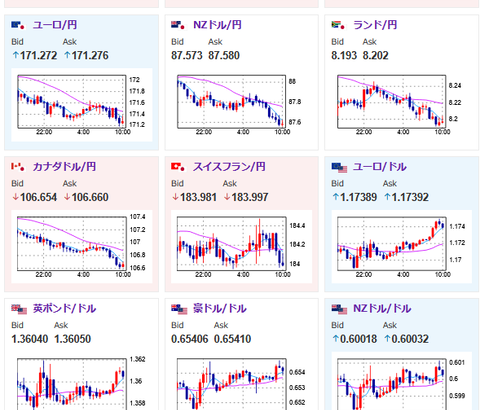480x410 pixels.
Task: Click the Swiss Franc/Yen flag icon
Action: pyautogui.click(x=178, y=167)
